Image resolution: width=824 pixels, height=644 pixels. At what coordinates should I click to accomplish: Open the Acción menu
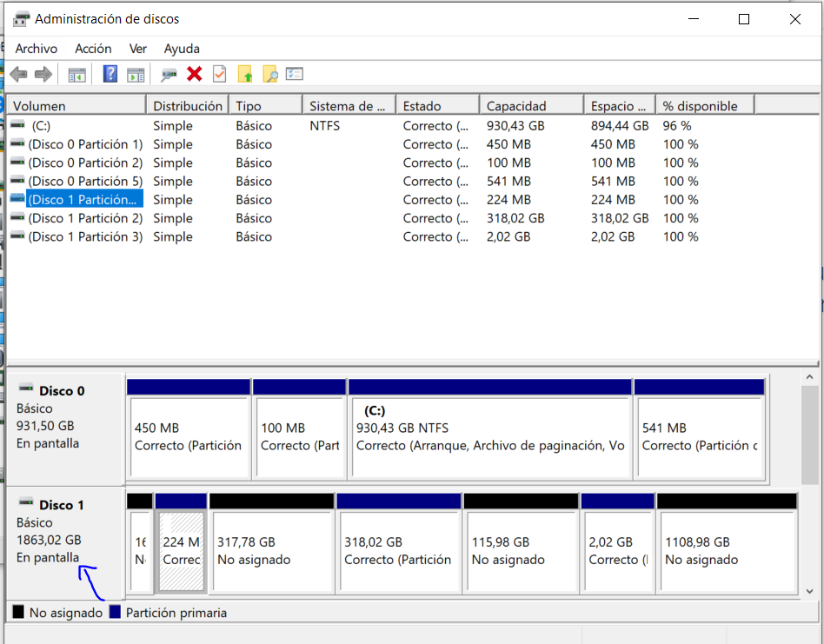pos(93,49)
